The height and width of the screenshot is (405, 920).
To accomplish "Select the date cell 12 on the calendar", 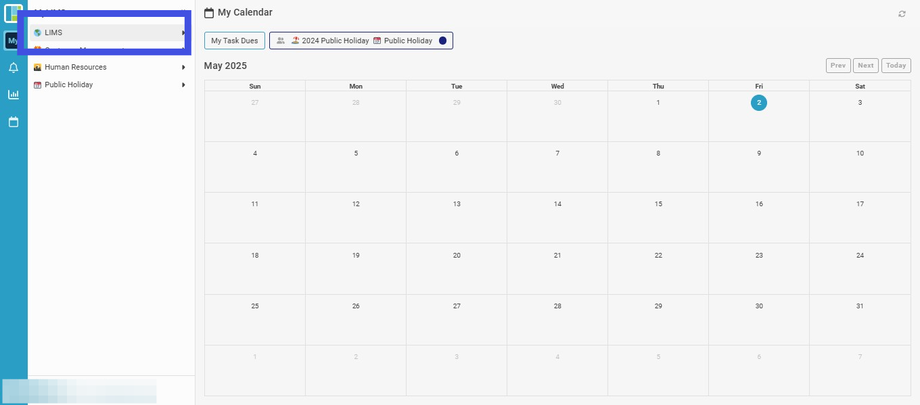I will (356, 218).
